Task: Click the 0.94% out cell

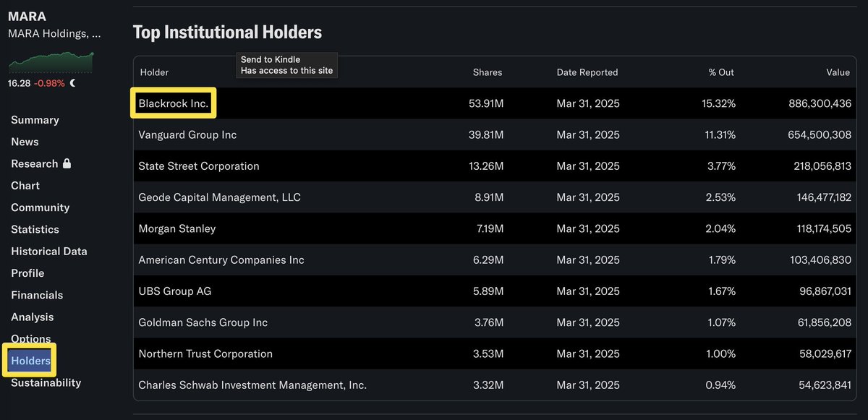Action: [720, 385]
